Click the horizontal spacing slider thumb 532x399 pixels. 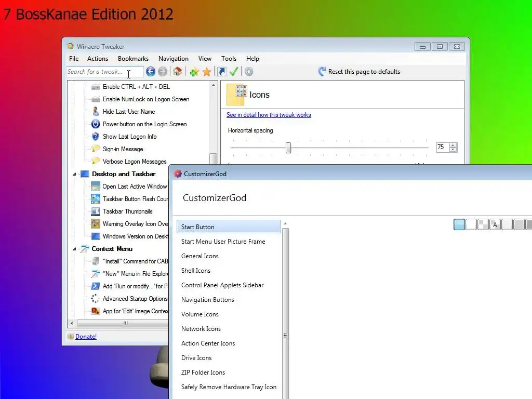[x=288, y=148]
